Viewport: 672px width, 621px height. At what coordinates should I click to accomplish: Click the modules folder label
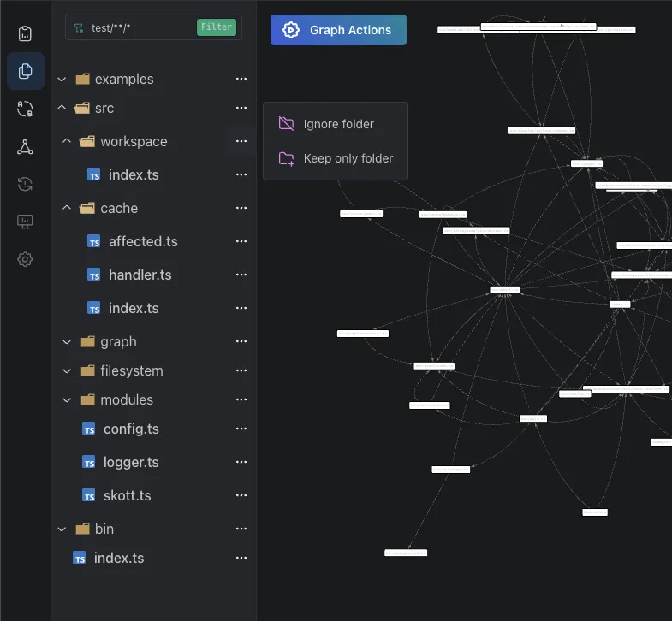[x=127, y=400]
